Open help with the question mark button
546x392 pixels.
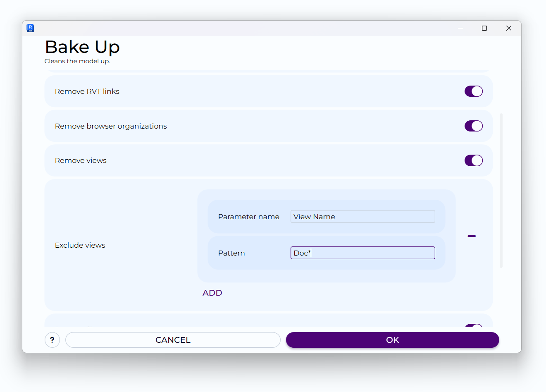pos(52,340)
